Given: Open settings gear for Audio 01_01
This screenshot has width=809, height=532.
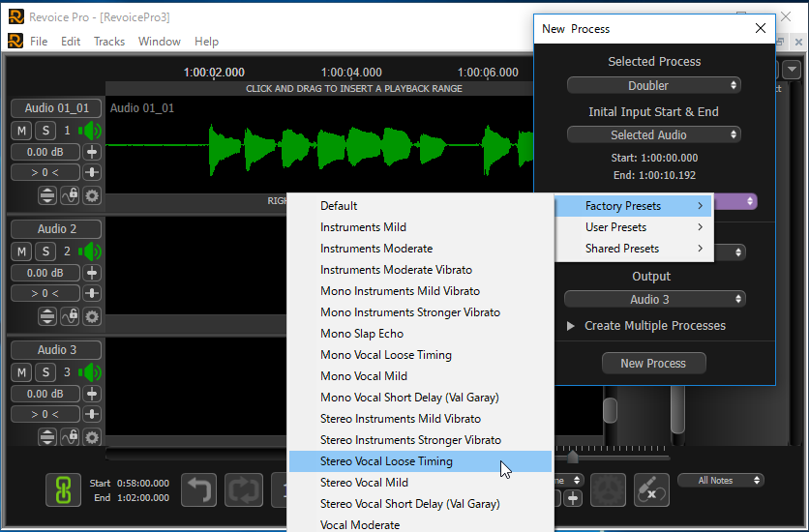Looking at the screenshot, I should pyautogui.click(x=92, y=196).
